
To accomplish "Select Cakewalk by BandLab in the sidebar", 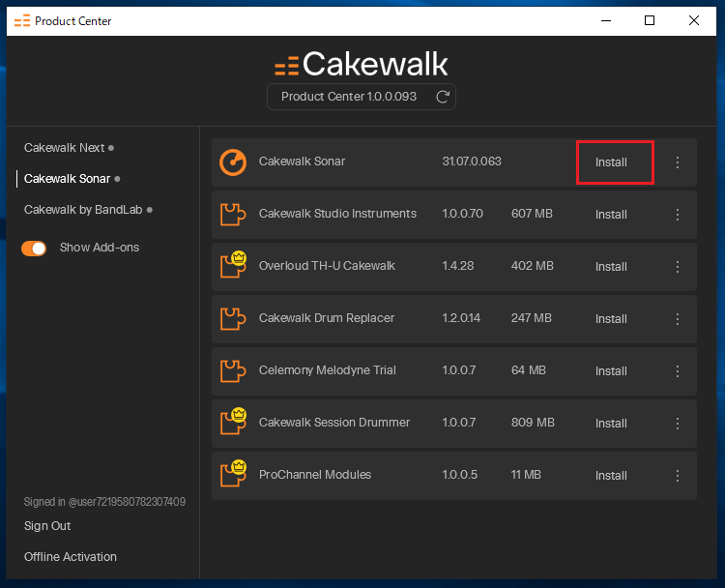I will point(83,210).
